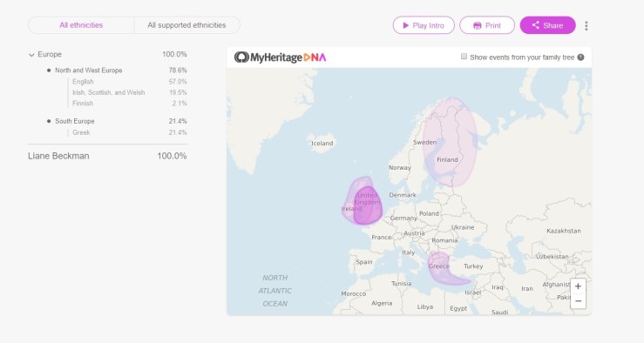This screenshot has height=343, width=644.
Task: Click the MyHeritage DNA logo
Action: [x=280, y=57]
